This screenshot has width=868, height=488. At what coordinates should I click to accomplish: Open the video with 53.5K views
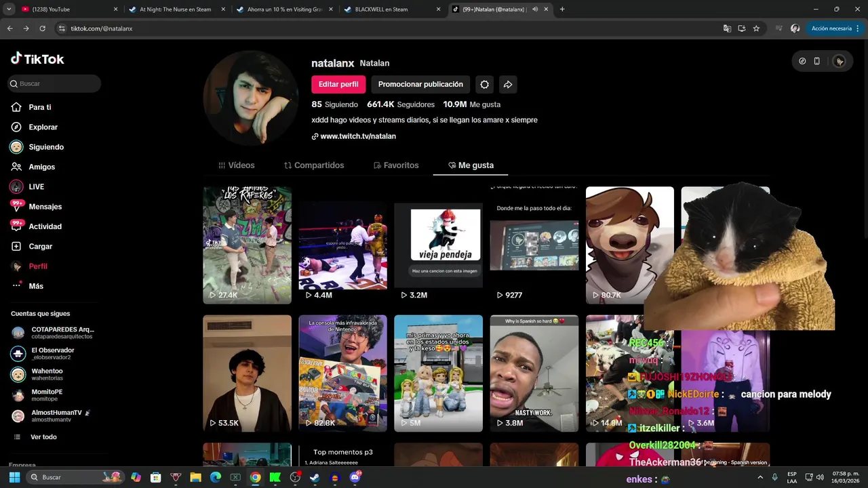pos(247,373)
